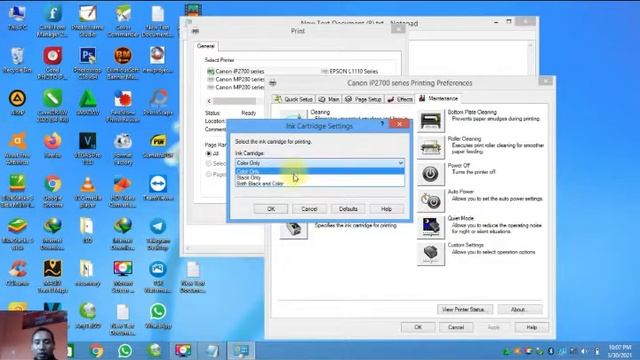Screen dimensions: 640x360
Task: Click Defaults in Ink Cartridge Settings
Action: point(348,209)
